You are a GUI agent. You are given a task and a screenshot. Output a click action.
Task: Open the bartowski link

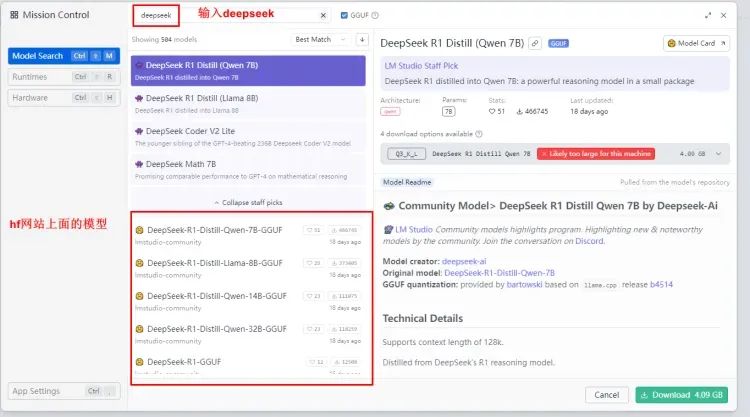coord(524,285)
